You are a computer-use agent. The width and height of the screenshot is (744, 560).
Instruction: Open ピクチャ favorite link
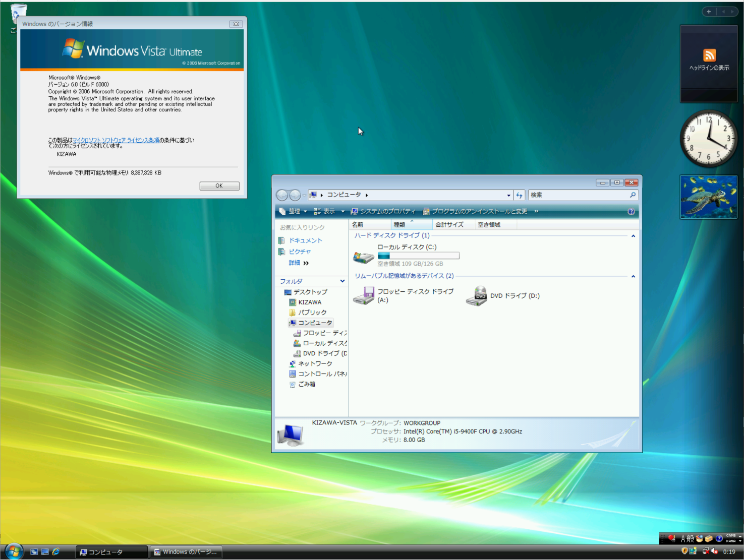[x=300, y=252]
